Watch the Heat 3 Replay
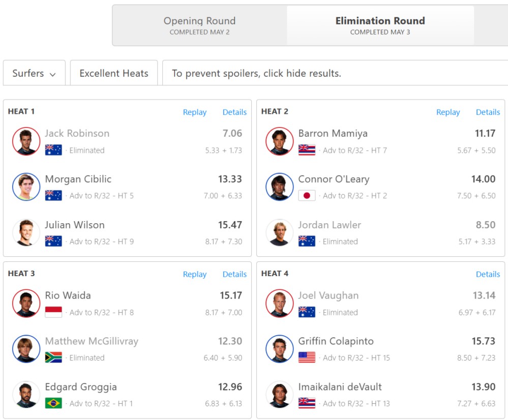This screenshot has height=420, width=508. pos(195,274)
